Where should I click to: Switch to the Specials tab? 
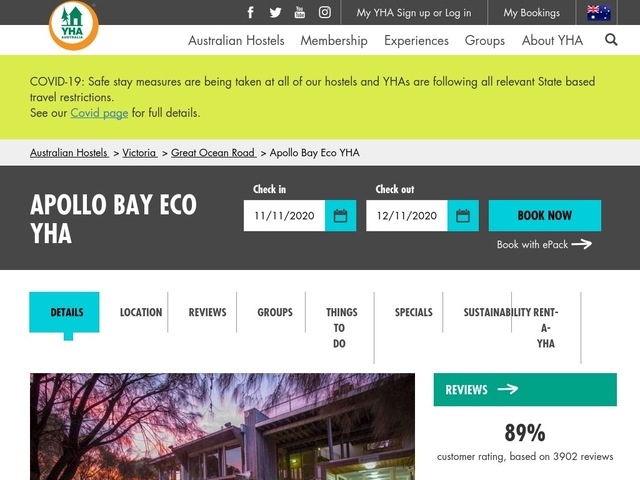tap(413, 312)
